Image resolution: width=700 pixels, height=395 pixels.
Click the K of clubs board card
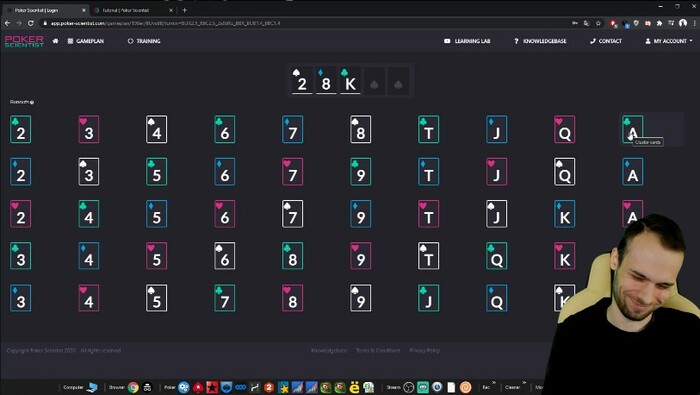click(350, 81)
